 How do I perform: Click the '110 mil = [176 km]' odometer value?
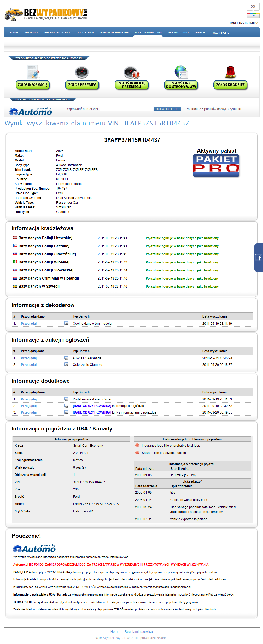click(183, 475)
